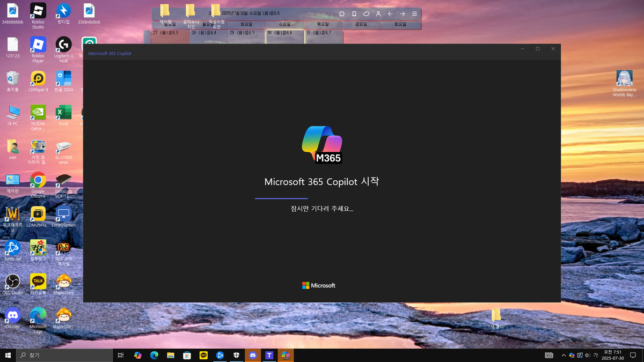Click the volume icon in system tray

point(587,355)
